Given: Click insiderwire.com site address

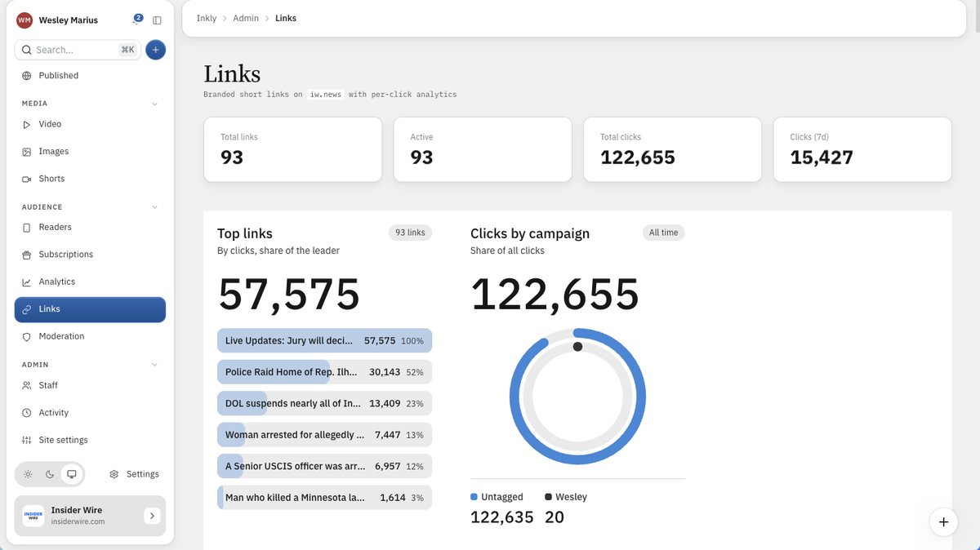Looking at the screenshot, I should click(78, 522).
